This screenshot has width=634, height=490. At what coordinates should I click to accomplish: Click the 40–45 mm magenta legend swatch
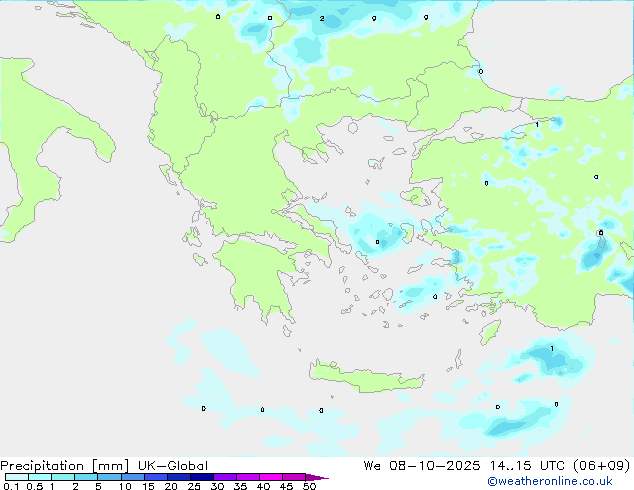pos(271,477)
